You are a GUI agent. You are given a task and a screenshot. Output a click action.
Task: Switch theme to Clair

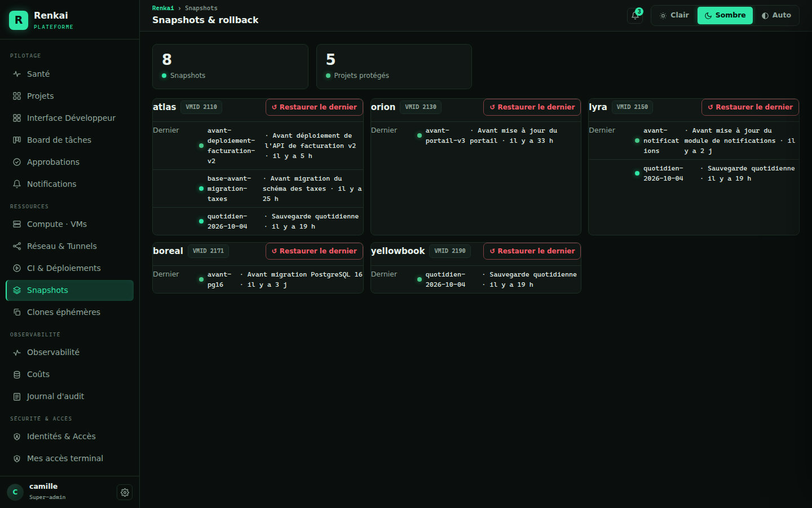(x=674, y=15)
